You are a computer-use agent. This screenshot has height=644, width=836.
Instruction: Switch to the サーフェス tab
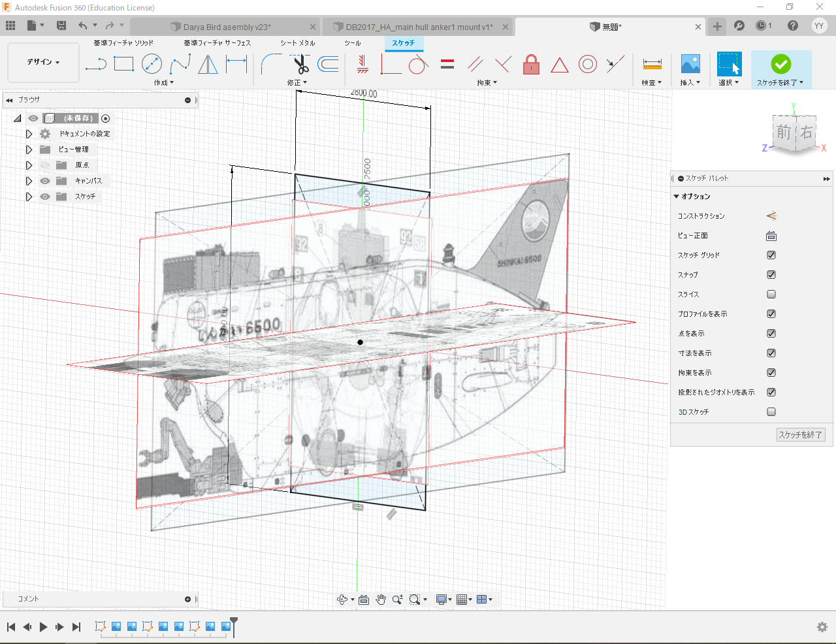click(x=217, y=43)
